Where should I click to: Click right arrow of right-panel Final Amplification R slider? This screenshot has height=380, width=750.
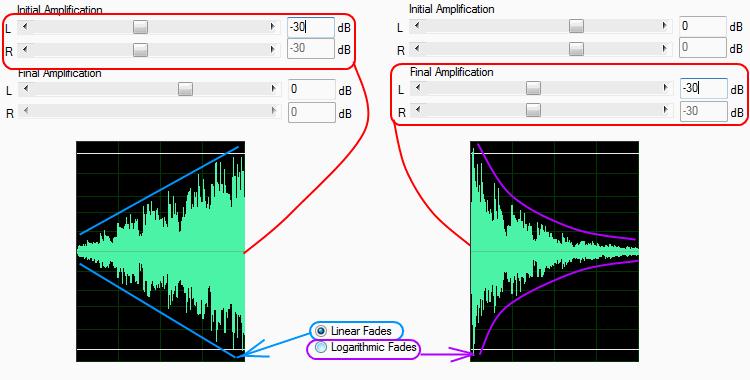pyautogui.click(x=666, y=111)
